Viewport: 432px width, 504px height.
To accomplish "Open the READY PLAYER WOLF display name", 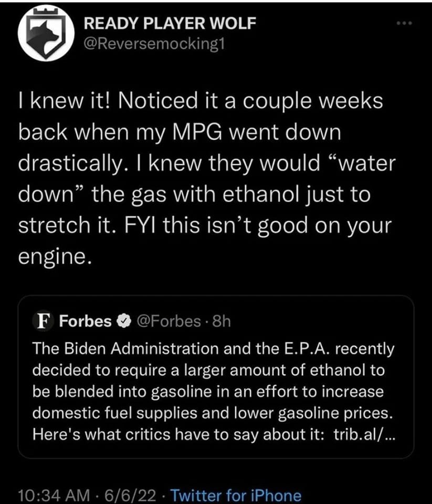I will click(171, 23).
